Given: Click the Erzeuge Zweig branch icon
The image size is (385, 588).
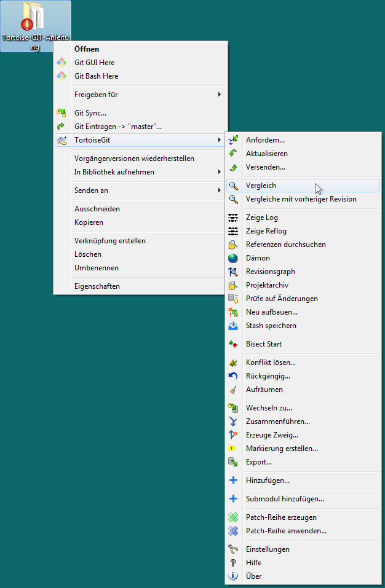Looking at the screenshot, I should [233, 435].
